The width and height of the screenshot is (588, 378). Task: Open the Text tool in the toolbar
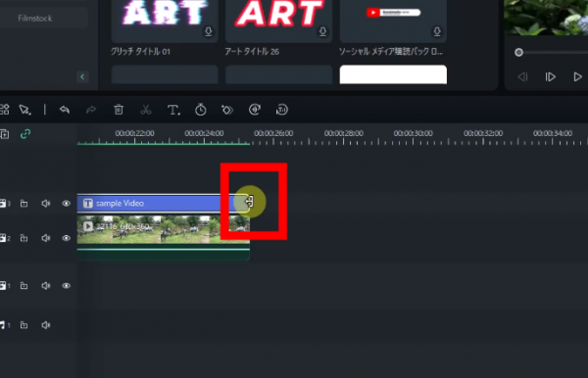pyautogui.click(x=173, y=110)
